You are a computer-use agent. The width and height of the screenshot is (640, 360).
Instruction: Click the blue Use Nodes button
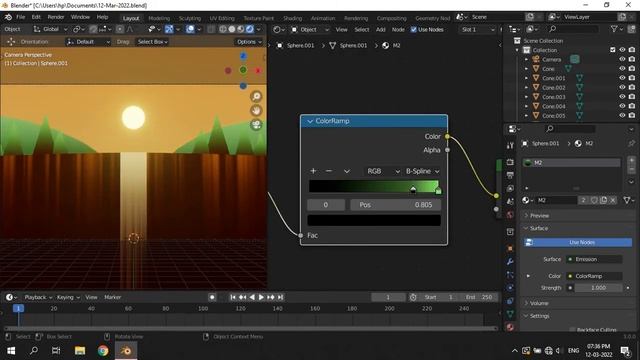click(578, 242)
